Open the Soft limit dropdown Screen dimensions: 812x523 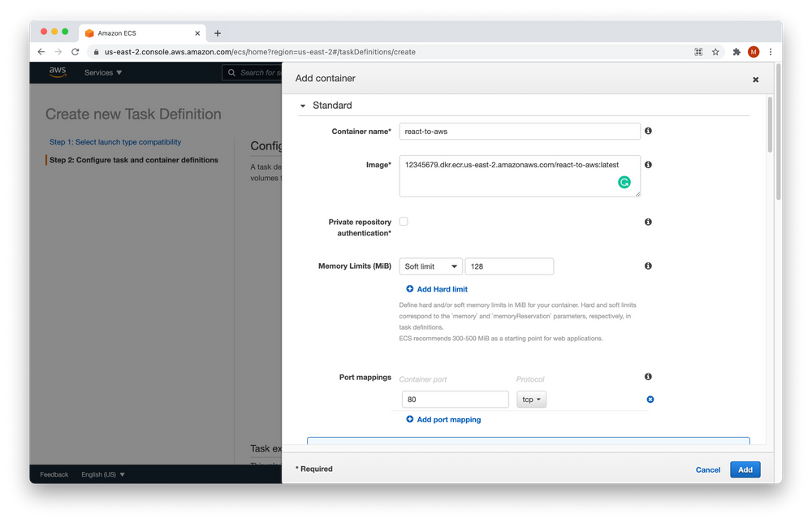click(430, 266)
